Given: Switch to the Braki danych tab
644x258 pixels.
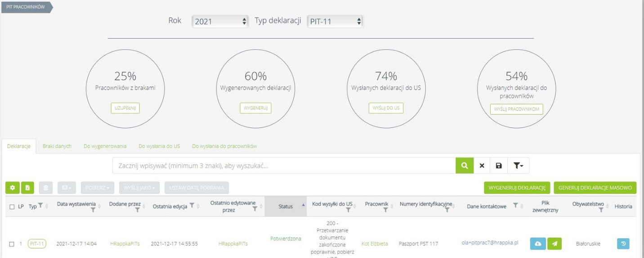Looking at the screenshot, I should 57,146.
